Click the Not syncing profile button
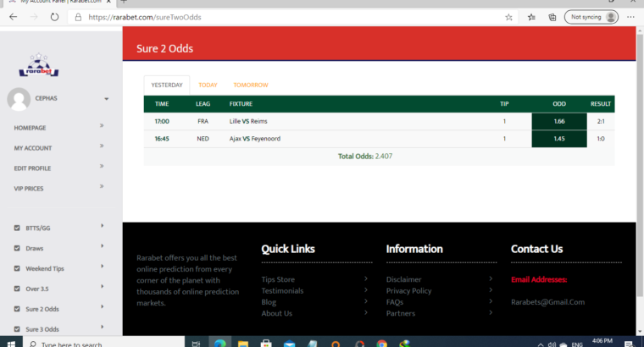The height and width of the screenshot is (347, 644). pyautogui.click(x=591, y=17)
